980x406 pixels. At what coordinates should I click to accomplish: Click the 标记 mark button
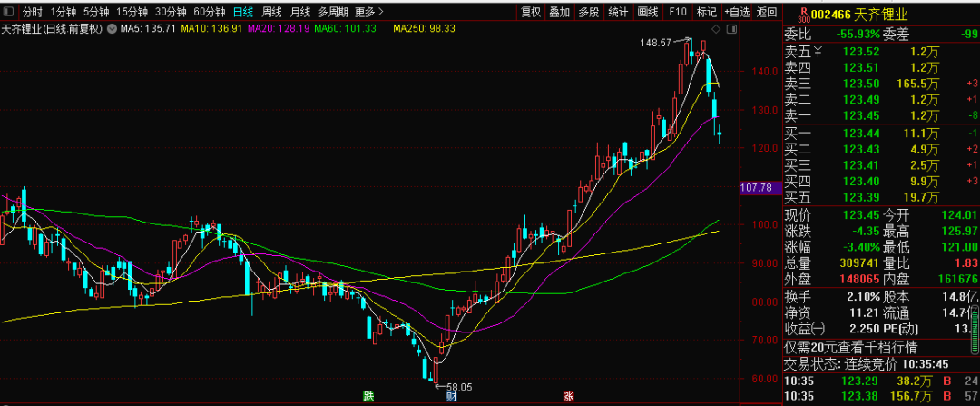pyautogui.click(x=706, y=12)
